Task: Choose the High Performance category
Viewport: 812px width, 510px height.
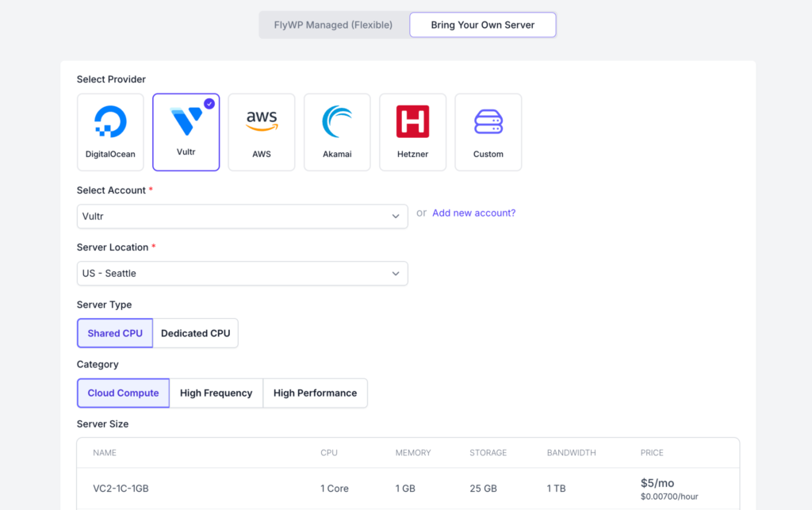Action: click(316, 393)
